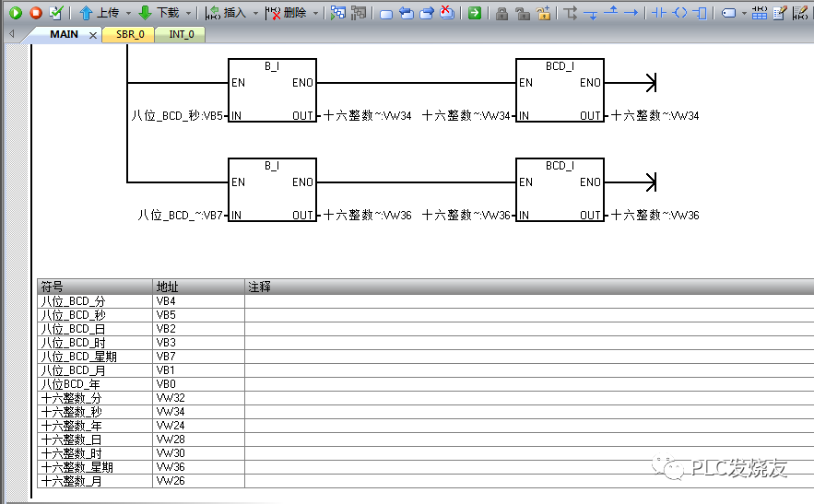814x504 pixels.
Task: Click the red Stop PLC button
Action: [35, 13]
